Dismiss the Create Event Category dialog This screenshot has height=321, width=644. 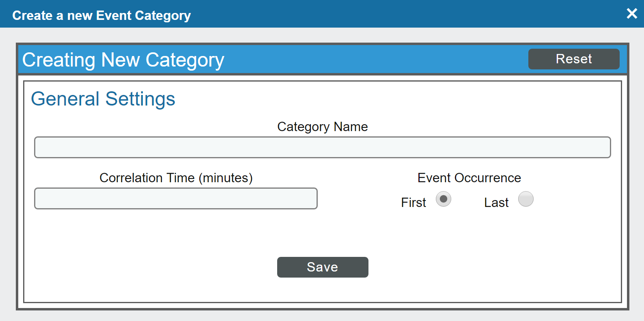click(632, 13)
